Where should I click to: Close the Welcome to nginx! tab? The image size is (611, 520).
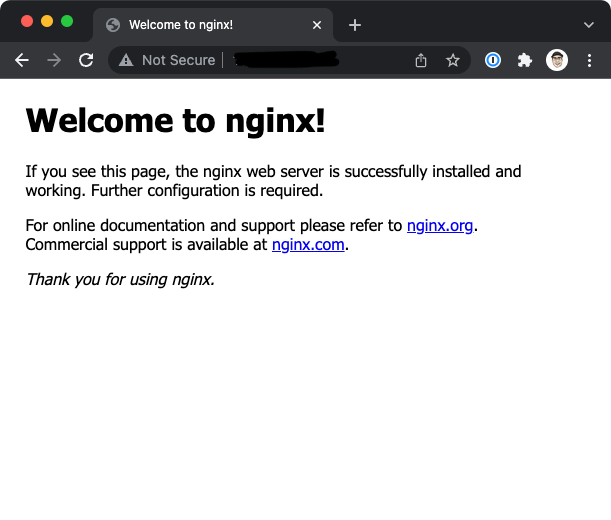(x=317, y=25)
